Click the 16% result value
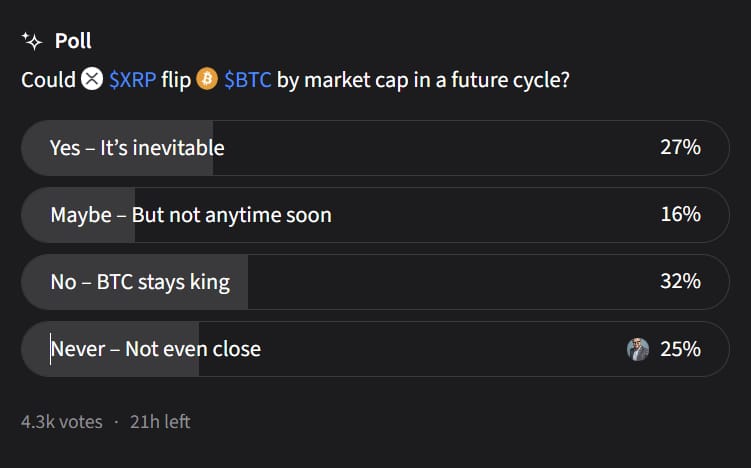The width and height of the screenshot is (751, 468). point(680,215)
